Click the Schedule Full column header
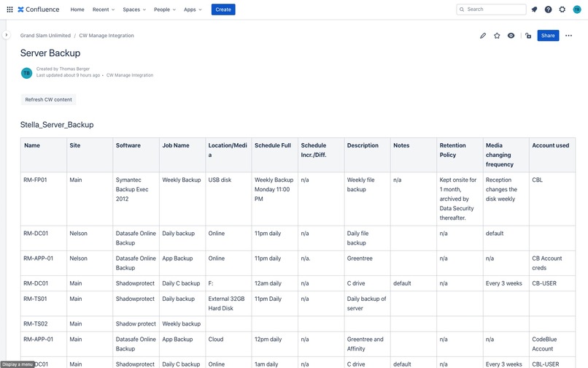 (x=275, y=155)
